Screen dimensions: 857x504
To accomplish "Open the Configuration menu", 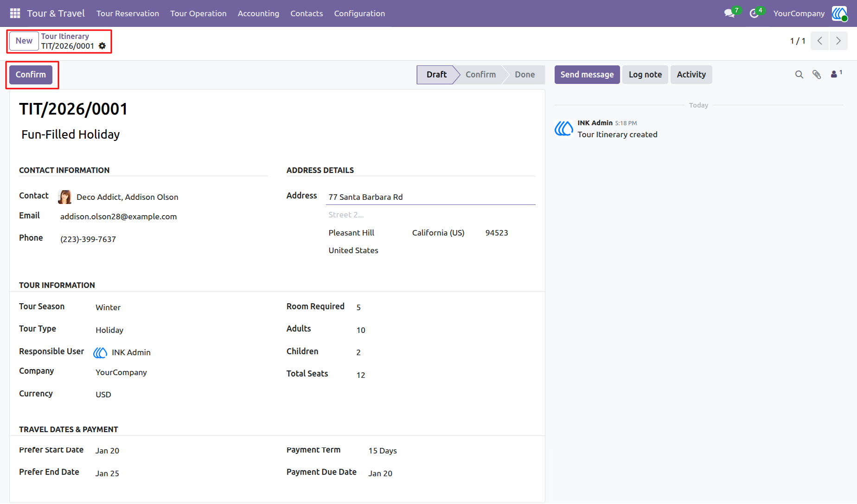I will coord(359,13).
